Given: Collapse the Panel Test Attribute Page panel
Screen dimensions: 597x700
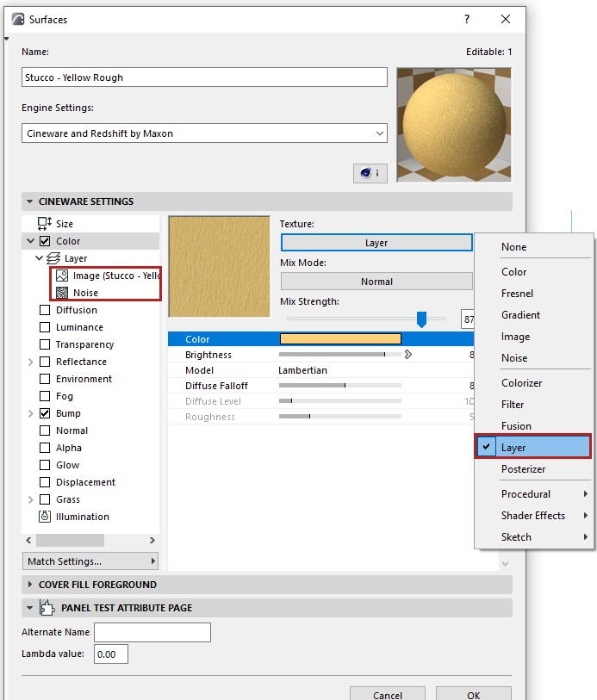Looking at the screenshot, I should pyautogui.click(x=29, y=608).
